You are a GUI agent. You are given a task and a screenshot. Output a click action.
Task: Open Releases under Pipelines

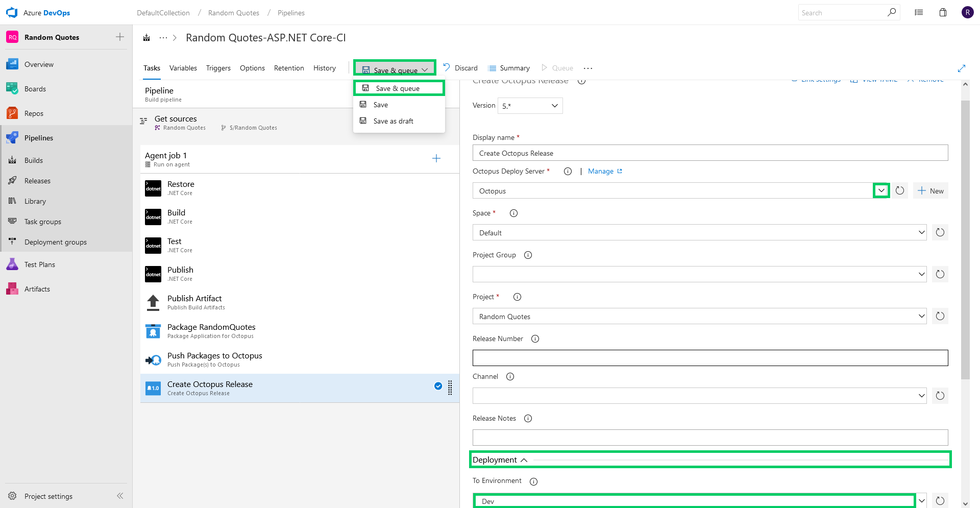(x=66, y=181)
